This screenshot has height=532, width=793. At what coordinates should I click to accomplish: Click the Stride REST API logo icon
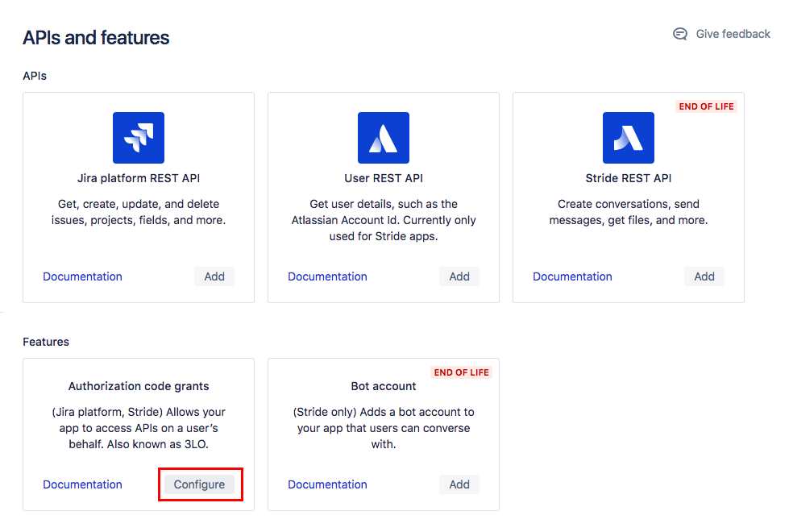[x=629, y=138]
